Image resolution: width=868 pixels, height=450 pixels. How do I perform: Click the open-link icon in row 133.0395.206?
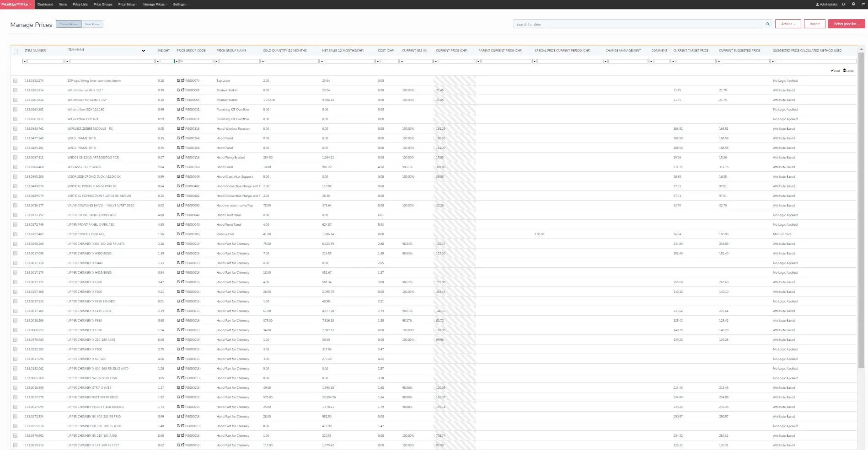click(x=182, y=176)
